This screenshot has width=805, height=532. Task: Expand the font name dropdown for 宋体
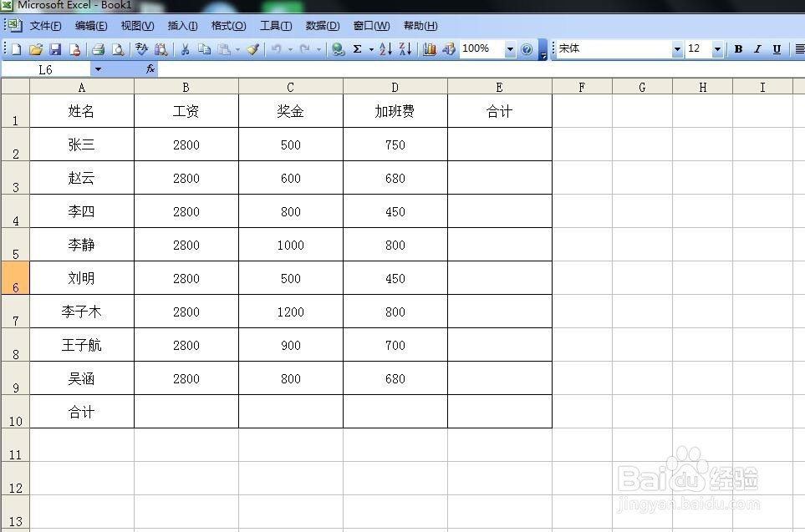(x=677, y=49)
